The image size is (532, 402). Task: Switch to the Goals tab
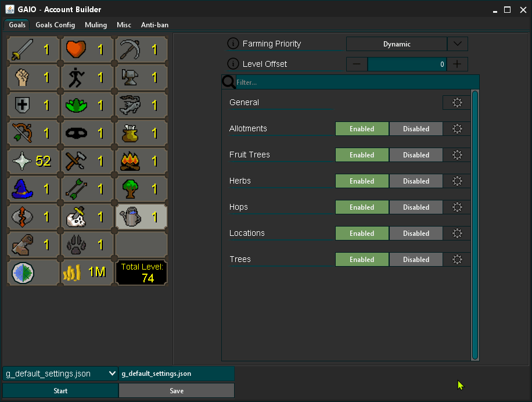pos(17,25)
